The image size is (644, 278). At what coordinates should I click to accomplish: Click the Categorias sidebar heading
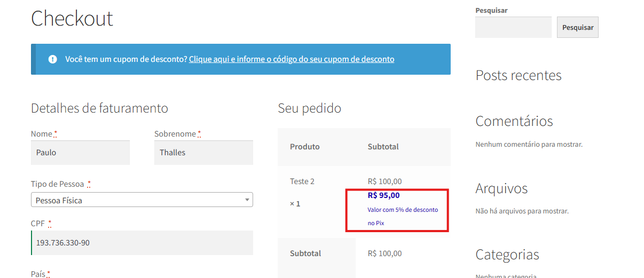507,255
